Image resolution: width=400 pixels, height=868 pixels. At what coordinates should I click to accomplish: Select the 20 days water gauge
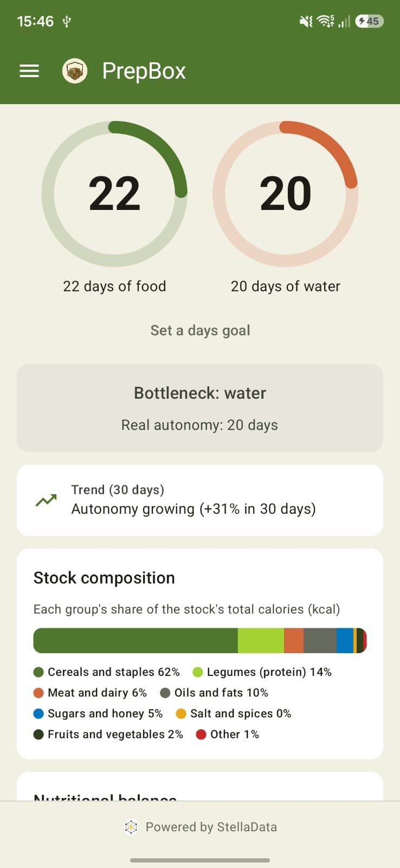click(286, 194)
